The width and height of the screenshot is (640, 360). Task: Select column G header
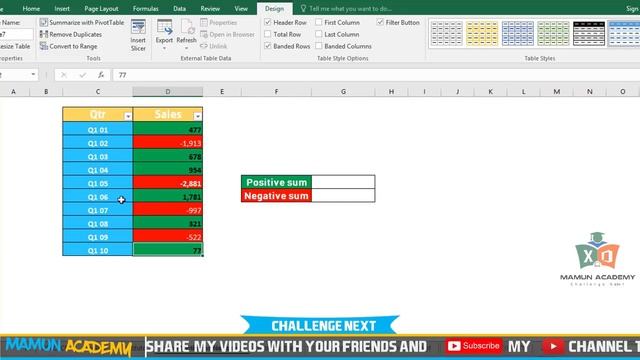click(x=343, y=92)
